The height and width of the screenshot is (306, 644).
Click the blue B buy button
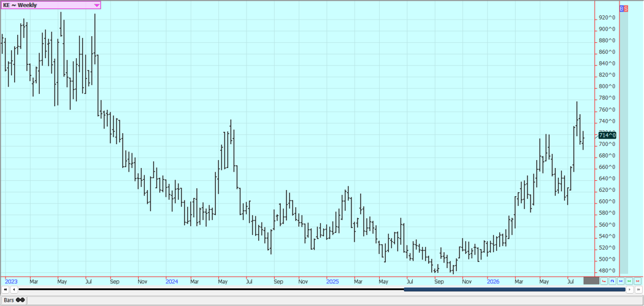click(x=622, y=8)
